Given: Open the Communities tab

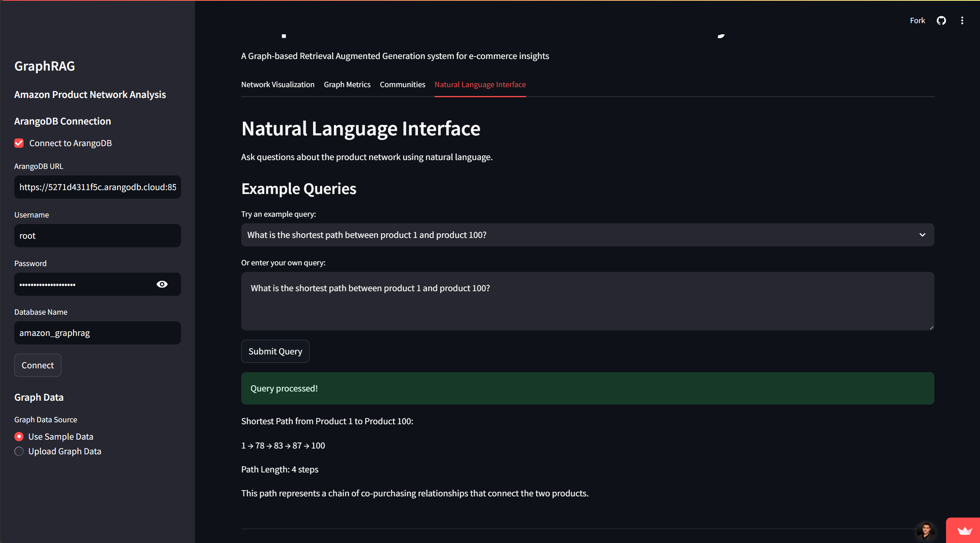Looking at the screenshot, I should pos(402,84).
